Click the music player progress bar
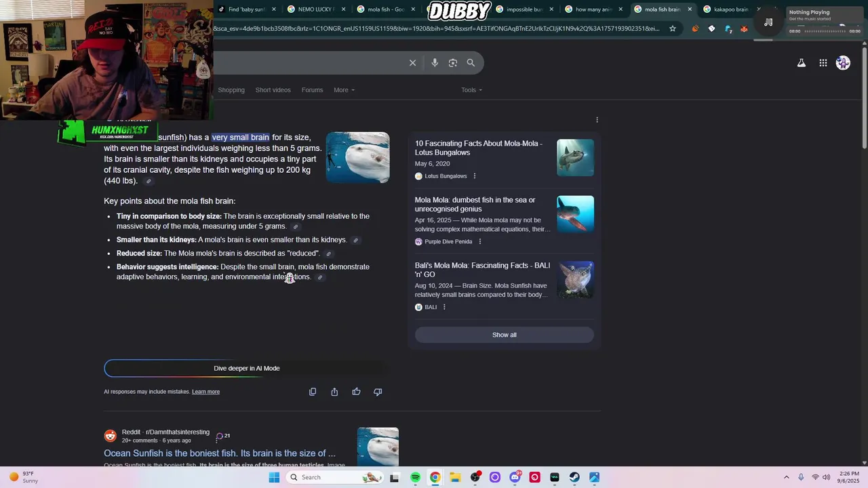The width and height of the screenshot is (868, 488). pyautogui.click(x=825, y=31)
